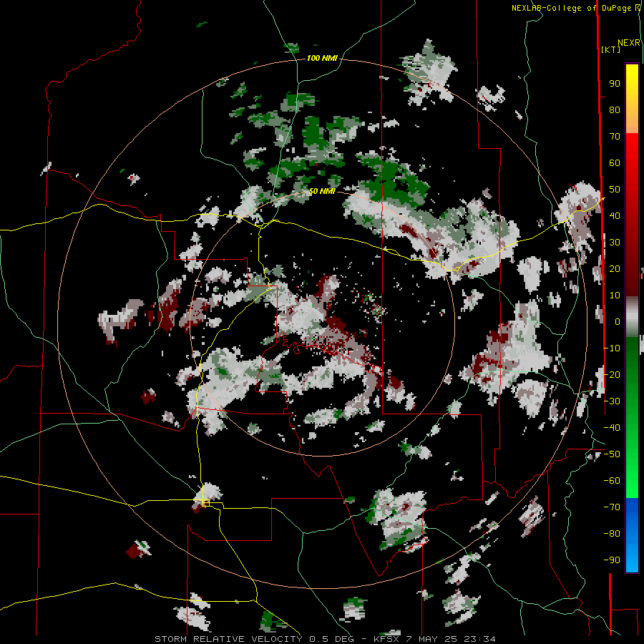The width and height of the screenshot is (644, 644).
Task: Click the "100 NMI" range ring label
Action: (x=322, y=59)
